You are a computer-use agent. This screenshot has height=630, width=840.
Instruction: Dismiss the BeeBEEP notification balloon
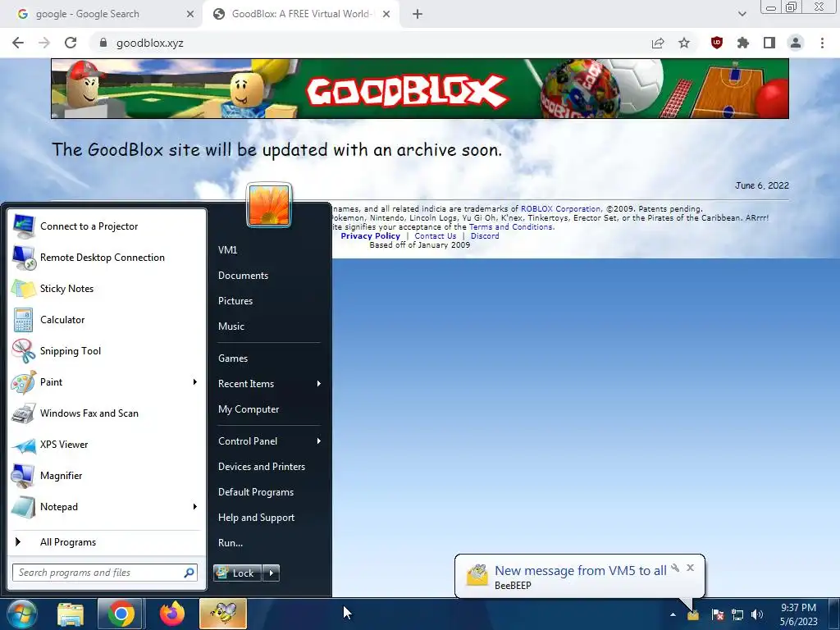pos(690,568)
